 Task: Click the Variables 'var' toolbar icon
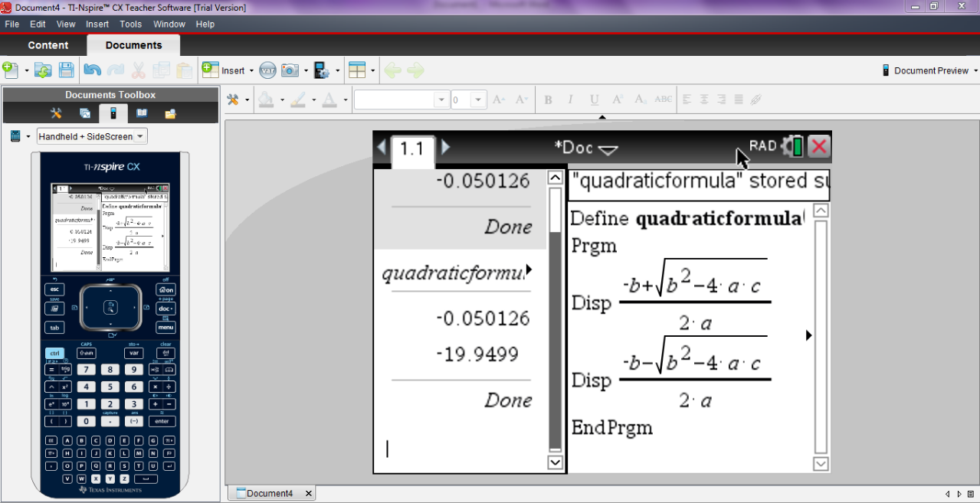tap(267, 70)
